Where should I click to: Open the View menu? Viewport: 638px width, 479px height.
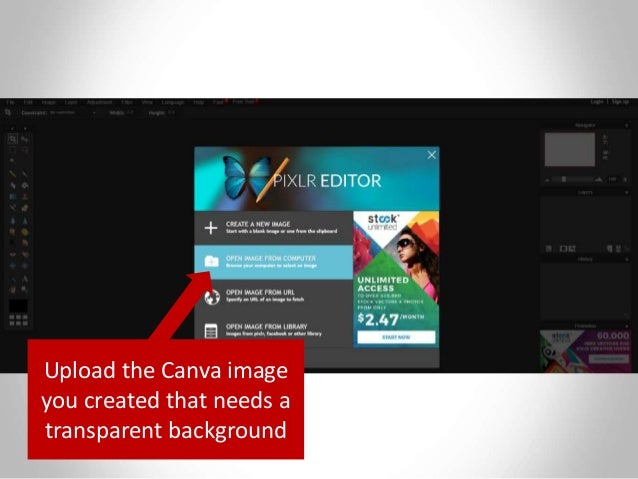147,102
